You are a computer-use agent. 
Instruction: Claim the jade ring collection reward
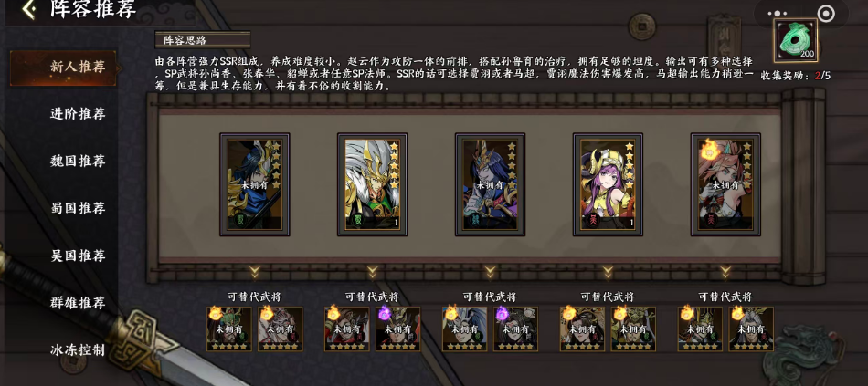pos(796,42)
